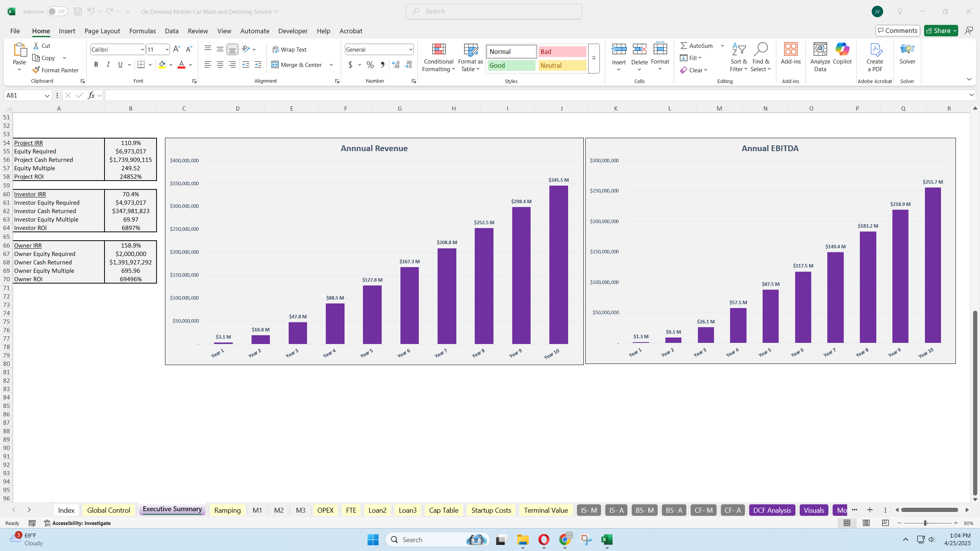980x551 pixels.
Task: Enable bold formatting
Action: [x=96, y=64]
